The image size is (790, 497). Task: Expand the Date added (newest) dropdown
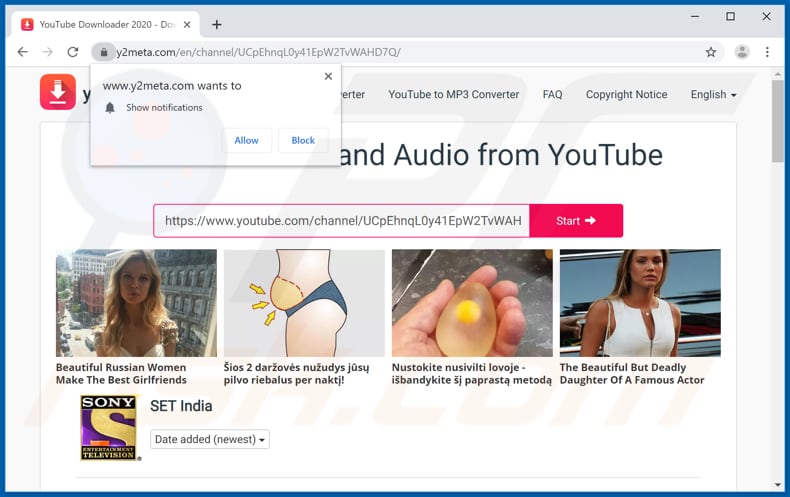[x=210, y=439]
